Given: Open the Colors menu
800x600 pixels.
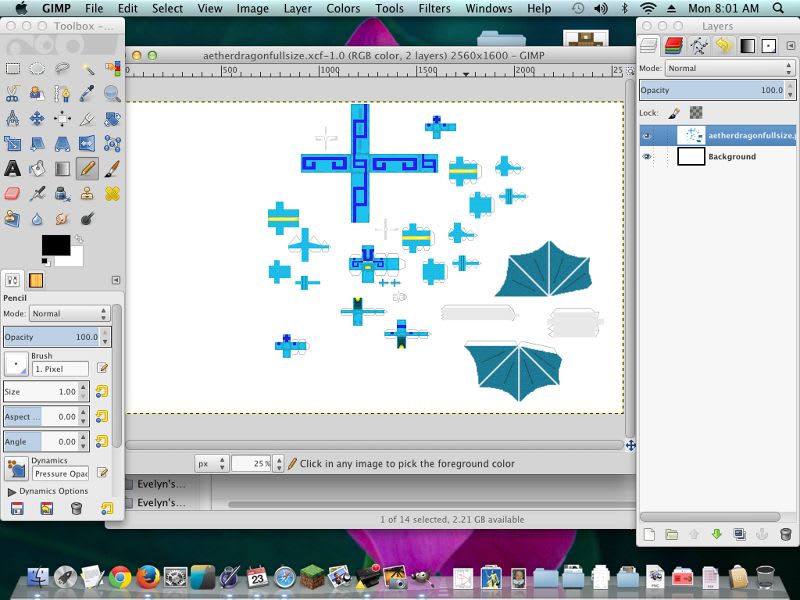Looking at the screenshot, I should [x=343, y=9].
